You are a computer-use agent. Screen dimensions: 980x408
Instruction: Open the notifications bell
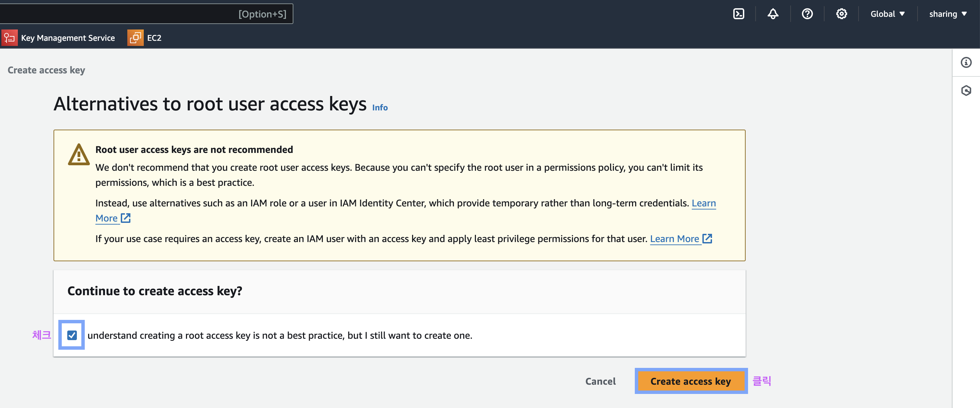pyautogui.click(x=773, y=14)
